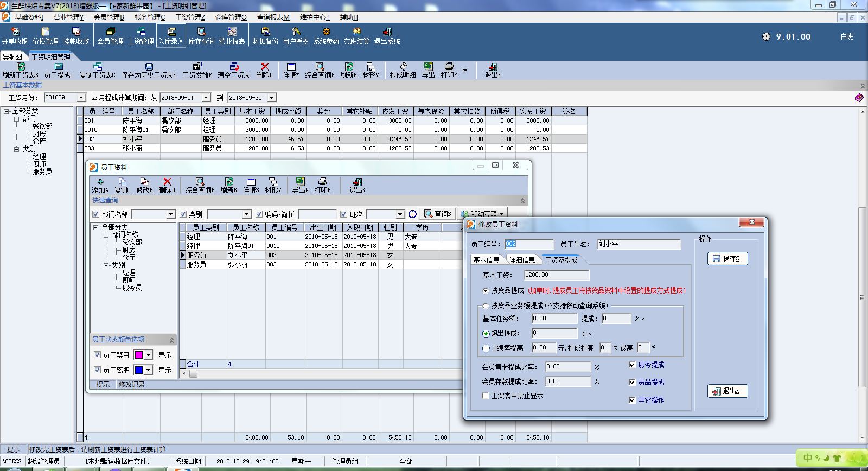Viewport: 868px width, 471px height.
Task: Click 交班结算 shift settlement icon
Action: tap(356, 36)
